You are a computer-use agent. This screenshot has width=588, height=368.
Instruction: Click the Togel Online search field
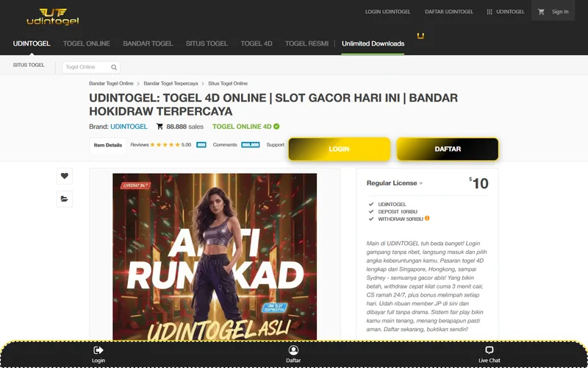point(87,67)
